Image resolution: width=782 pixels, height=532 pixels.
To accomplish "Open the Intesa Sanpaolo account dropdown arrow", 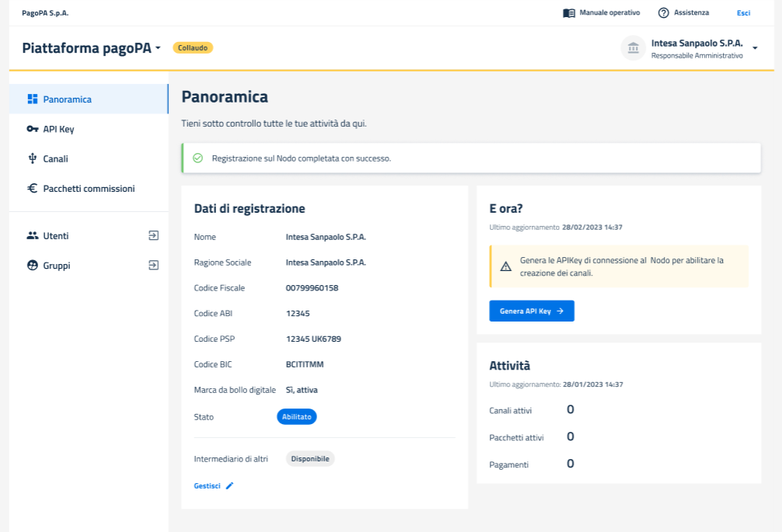I will (755, 48).
